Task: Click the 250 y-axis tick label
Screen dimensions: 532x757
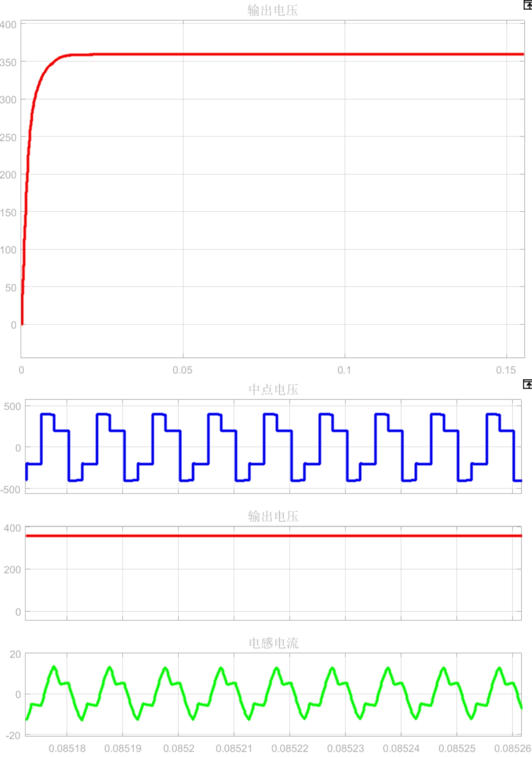Action: (8, 138)
